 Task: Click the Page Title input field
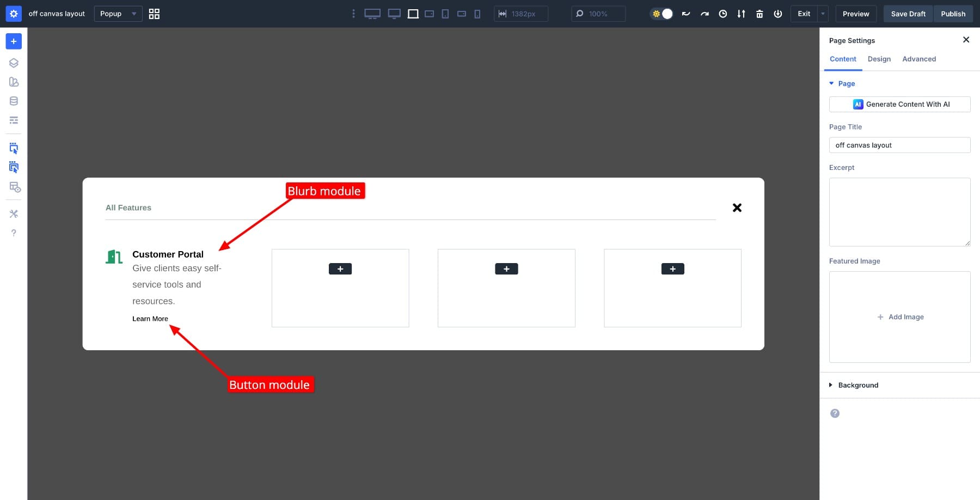click(x=899, y=145)
